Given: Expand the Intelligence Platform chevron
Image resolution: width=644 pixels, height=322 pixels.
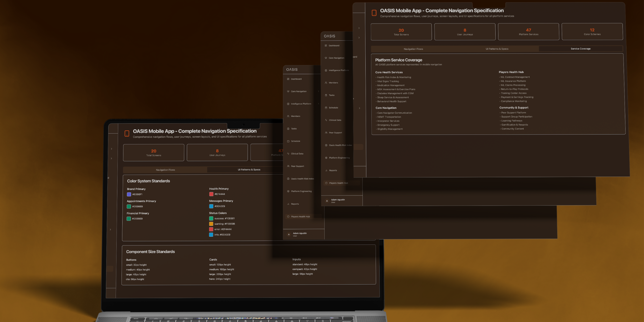Looking at the screenshot, I should tap(318, 104).
